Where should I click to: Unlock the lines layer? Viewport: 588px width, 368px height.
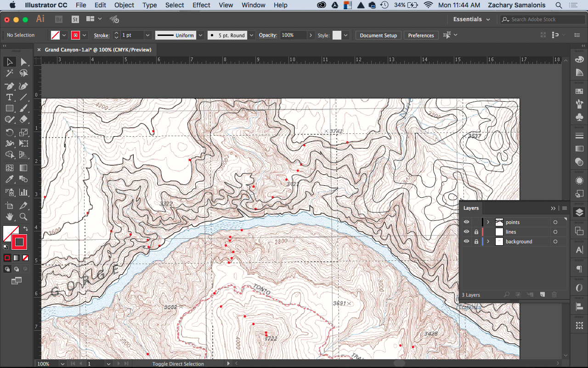pos(476,232)
